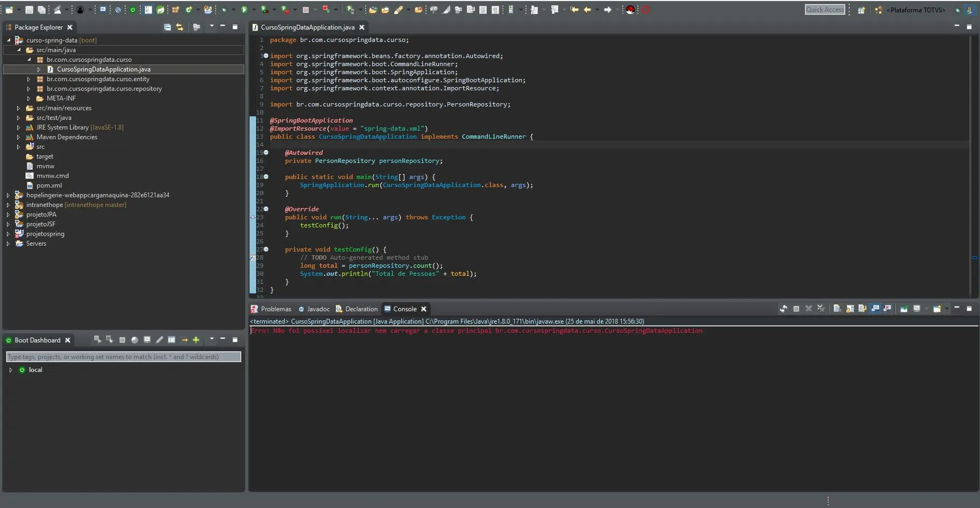This screenshot has width=980, height=508.
Task: Expand the local node in Boot Dashboard
Action: pos(11,370)
